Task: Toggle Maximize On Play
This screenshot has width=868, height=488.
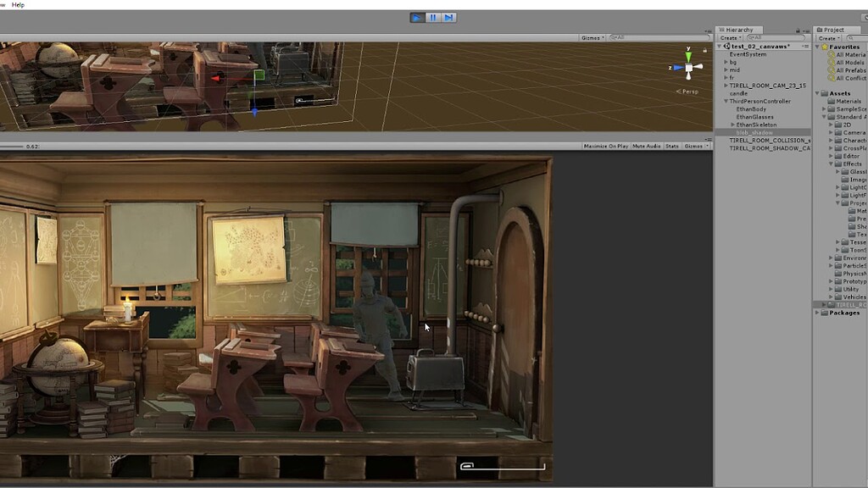Action: tap(605, 146)
